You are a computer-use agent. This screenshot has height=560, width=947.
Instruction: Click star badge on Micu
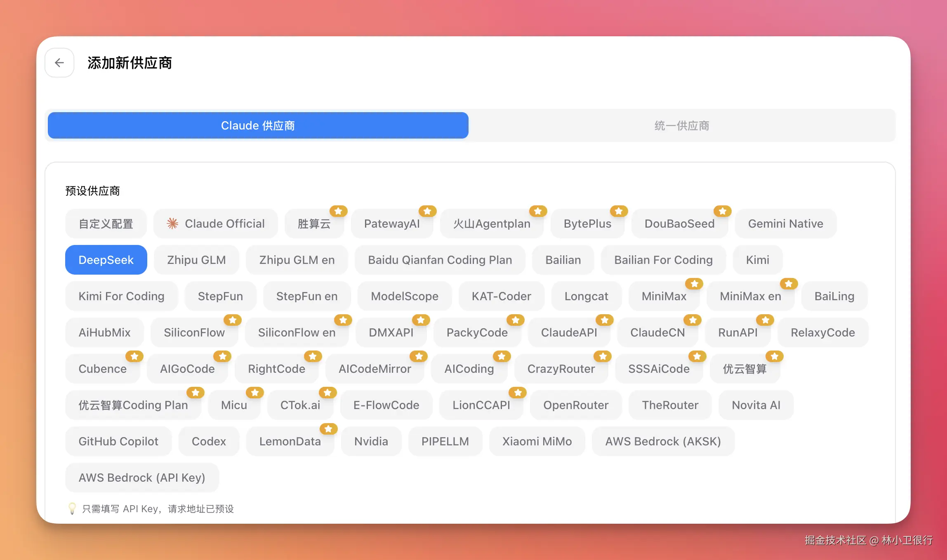pos(255,393)
